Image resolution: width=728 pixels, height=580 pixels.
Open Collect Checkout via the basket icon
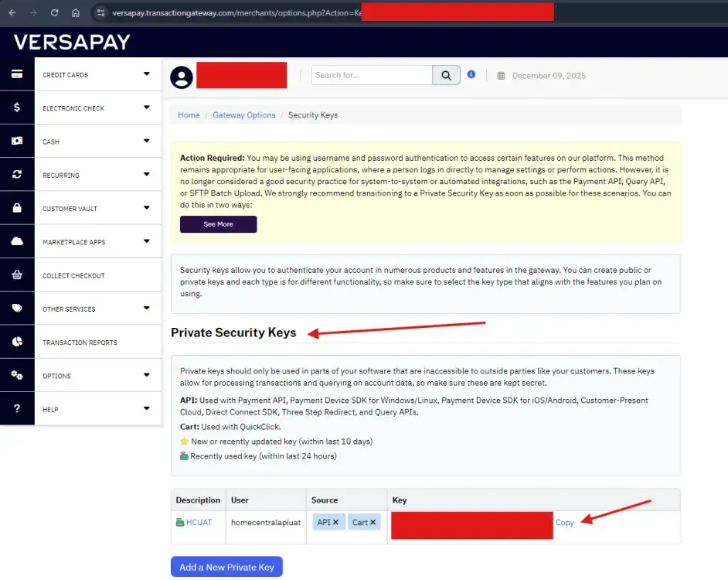click(17, 275)
